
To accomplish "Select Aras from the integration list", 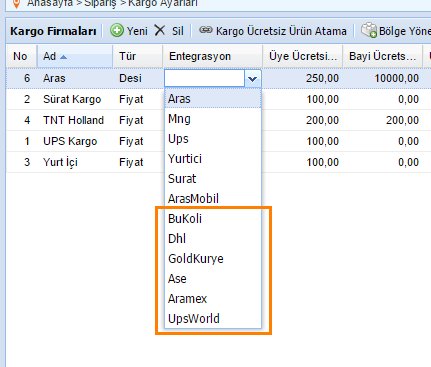I will (x=213, y=99).
